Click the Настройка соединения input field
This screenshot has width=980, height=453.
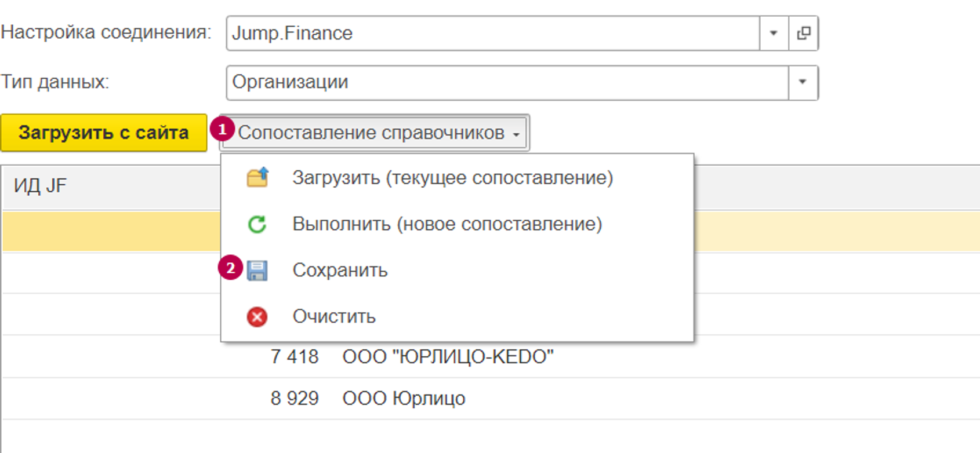tap(493, 34)
